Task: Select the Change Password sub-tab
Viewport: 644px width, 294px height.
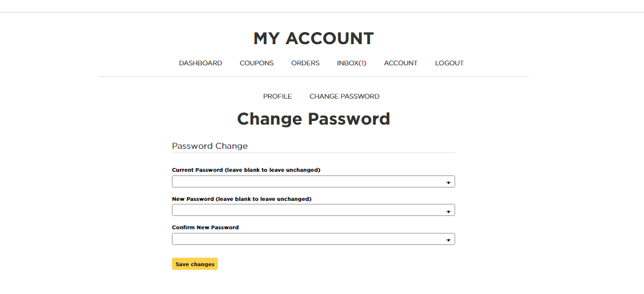Action: (344, 96)
